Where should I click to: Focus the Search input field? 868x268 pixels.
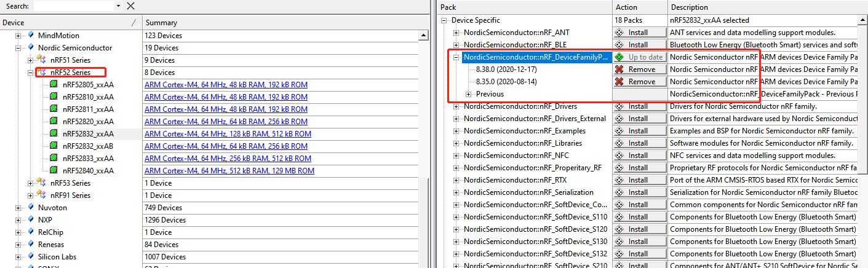(73, 6)
